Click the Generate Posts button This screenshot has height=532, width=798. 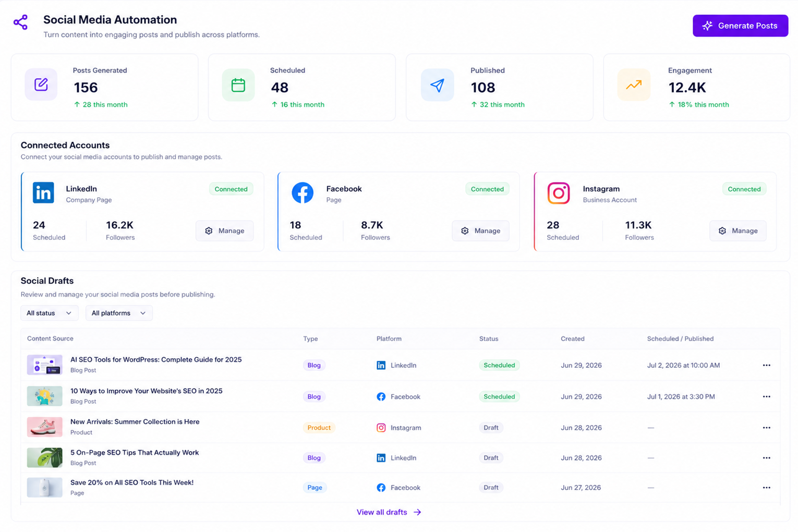740,26
